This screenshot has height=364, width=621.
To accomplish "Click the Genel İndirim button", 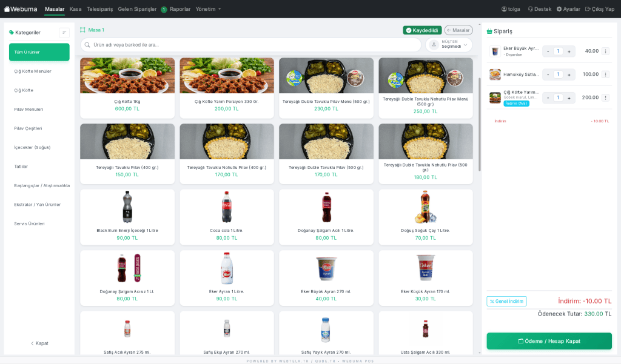I will point(506,301).
